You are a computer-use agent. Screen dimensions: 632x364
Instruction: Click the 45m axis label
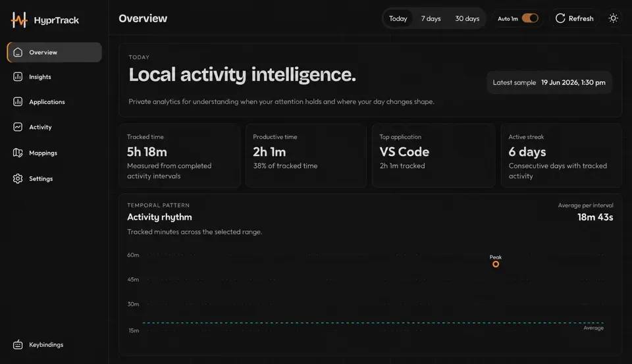[x=133, y=279]
